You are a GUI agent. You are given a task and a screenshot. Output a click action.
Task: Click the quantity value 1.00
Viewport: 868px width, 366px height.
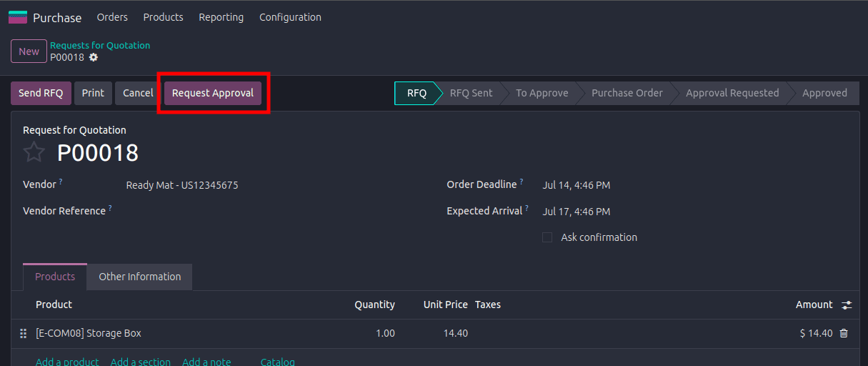click(x=385, y=333)
